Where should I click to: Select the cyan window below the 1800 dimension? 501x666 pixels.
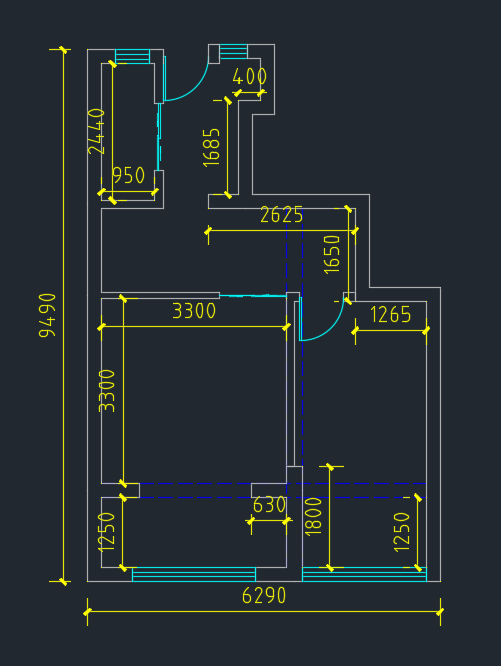tap(364, 574)
